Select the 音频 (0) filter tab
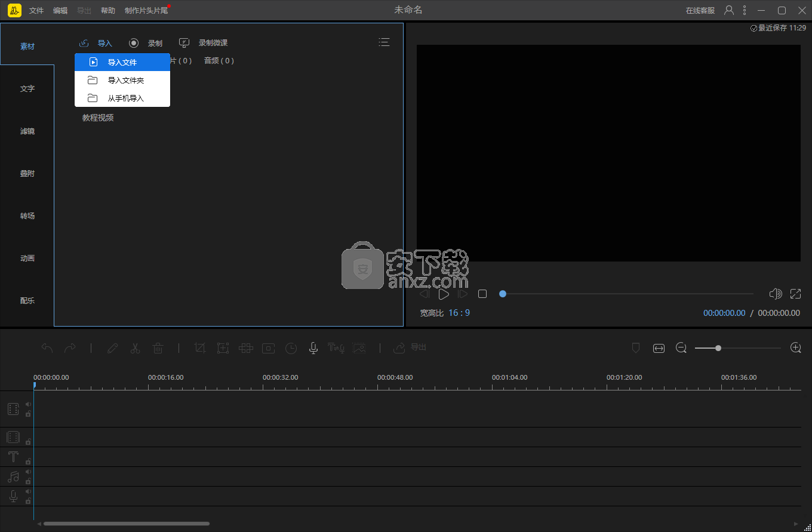Image resolution: width=812 pixels, height=532 pixels. [x=219, y=60]
